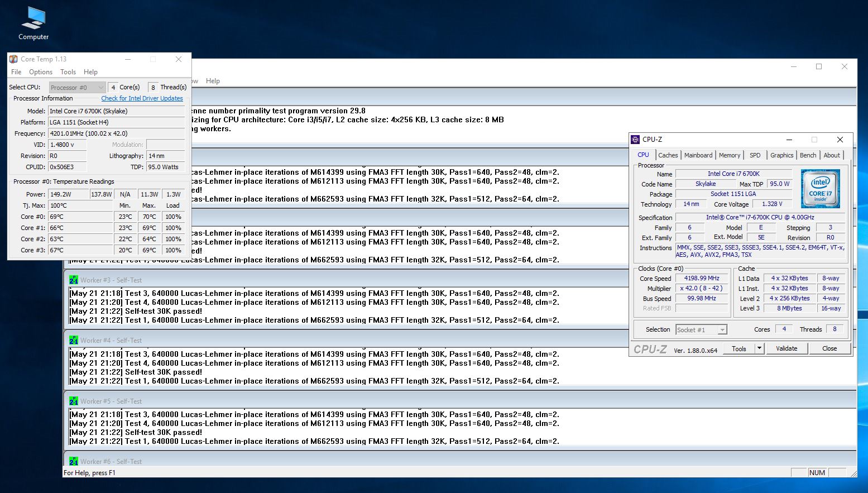Click Worker #4 Self-Test window icon

click(74, 340)
